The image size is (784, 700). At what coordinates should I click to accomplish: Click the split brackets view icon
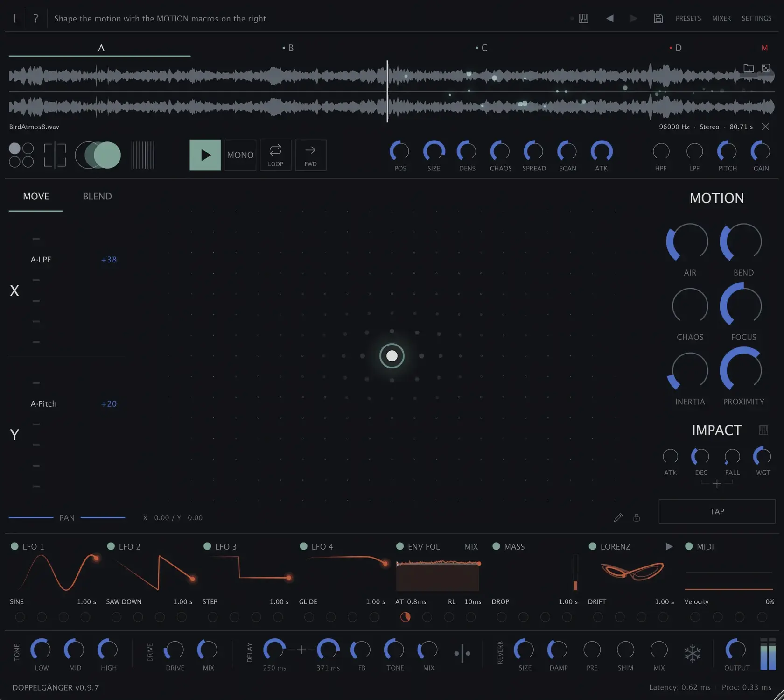click(55, 155)
